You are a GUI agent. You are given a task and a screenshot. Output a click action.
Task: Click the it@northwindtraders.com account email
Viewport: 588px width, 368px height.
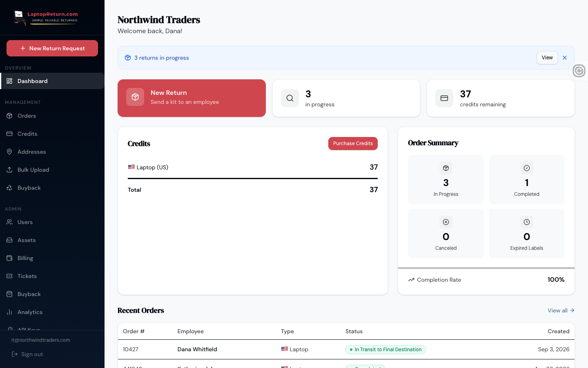tap(41, 340)
